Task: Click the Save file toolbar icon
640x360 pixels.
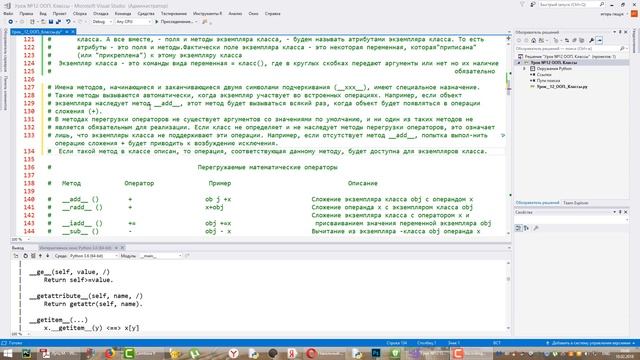Action: (x=51, y=22)
